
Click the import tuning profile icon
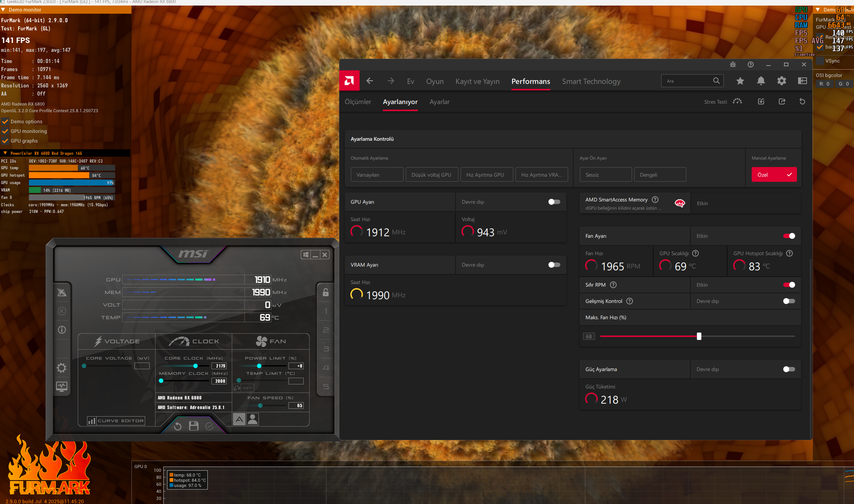click(761, 101)
